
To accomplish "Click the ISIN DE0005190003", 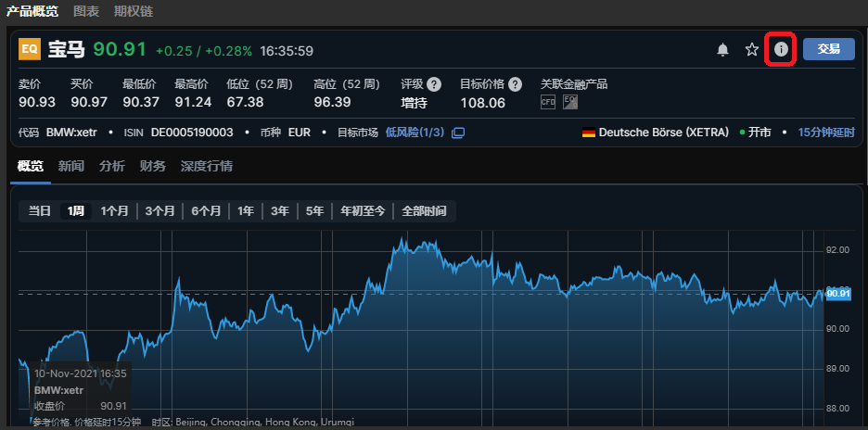I will click(x=192, y=133).
